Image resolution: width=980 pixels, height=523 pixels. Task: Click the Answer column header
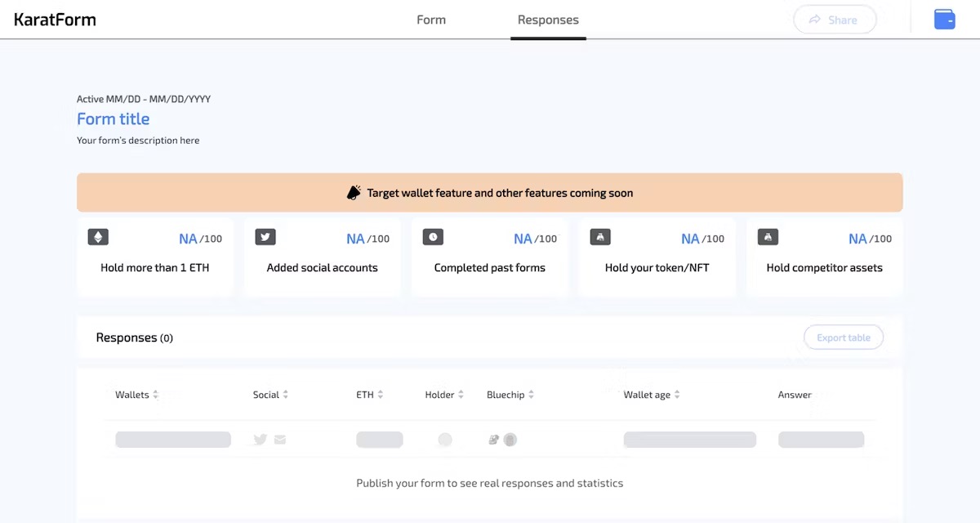point(795,395)
